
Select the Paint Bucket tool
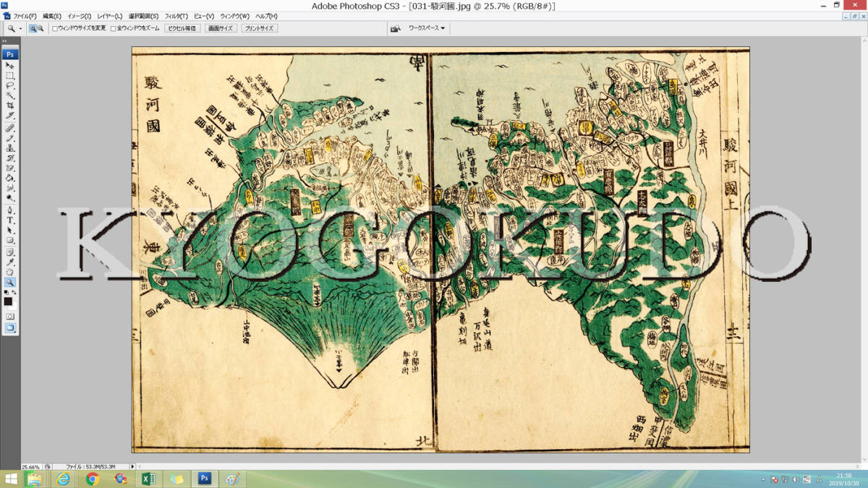click(10, 178)
